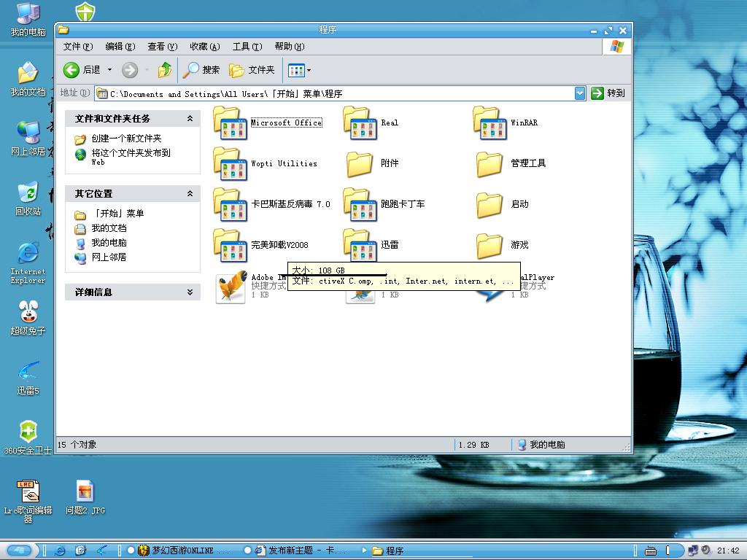Screen dimensions: 747x560
Task: Select the Microsoft Office folder icon
Action: [230, 122]
